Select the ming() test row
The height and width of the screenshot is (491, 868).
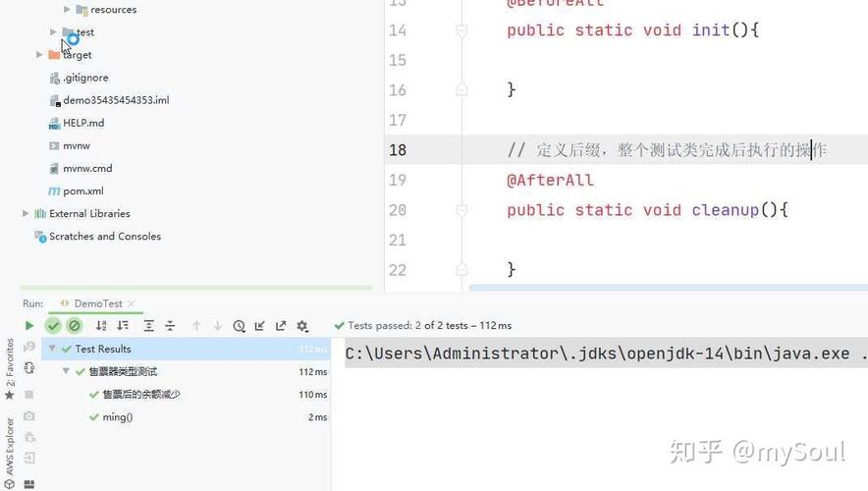click(186, 416)
